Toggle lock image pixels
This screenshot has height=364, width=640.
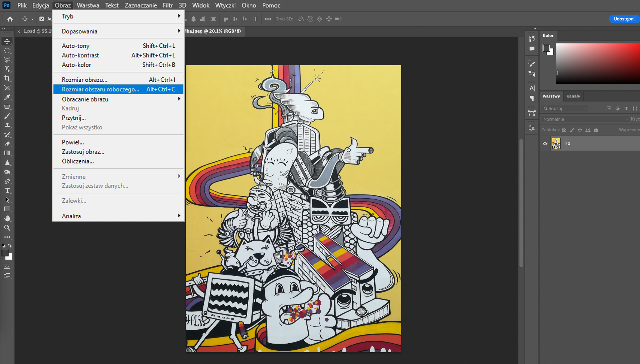point(572,130)
